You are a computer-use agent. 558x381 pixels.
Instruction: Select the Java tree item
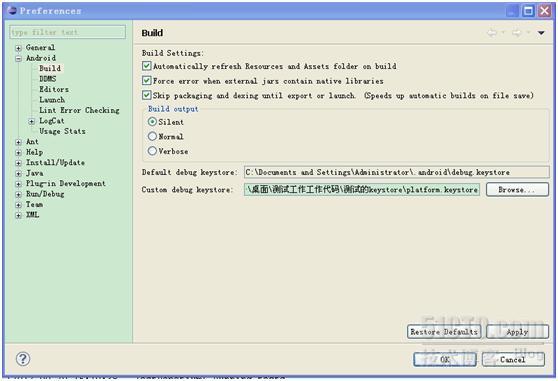(35, 173)
